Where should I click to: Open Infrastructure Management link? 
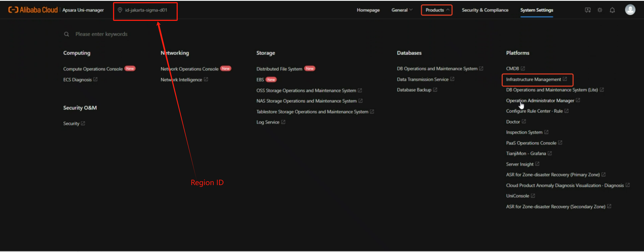tap(533, 79)
